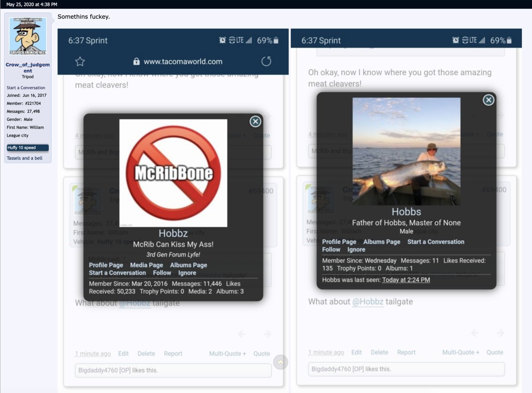Click Ignore in Hobbz card
The width and height of the screenshot is (532, 393).
[x=187, y=273]
